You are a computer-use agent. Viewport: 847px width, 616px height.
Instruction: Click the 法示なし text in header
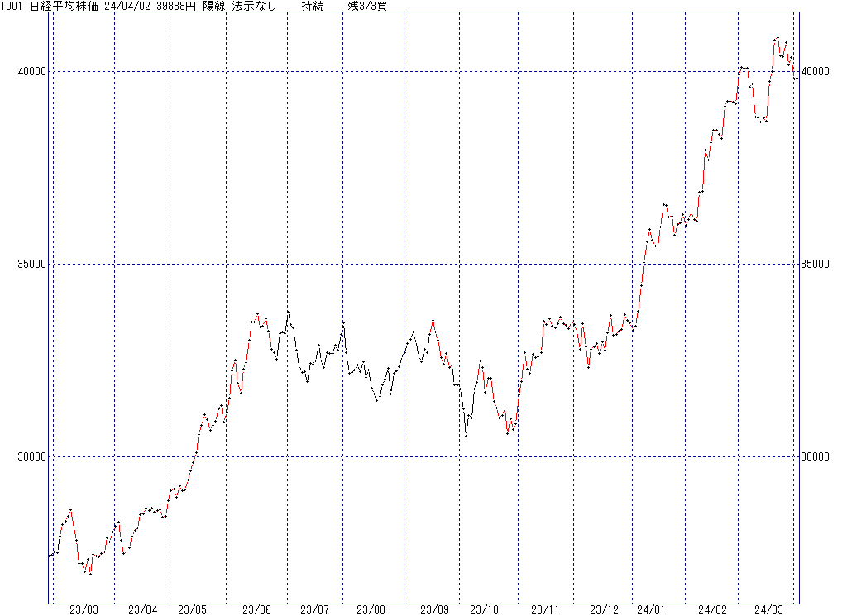tap(253, 7)
